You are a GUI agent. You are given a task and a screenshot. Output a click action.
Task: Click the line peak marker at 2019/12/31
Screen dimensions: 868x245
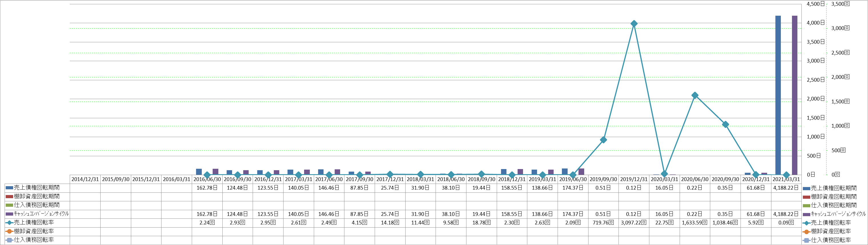(x=634, y=23)
